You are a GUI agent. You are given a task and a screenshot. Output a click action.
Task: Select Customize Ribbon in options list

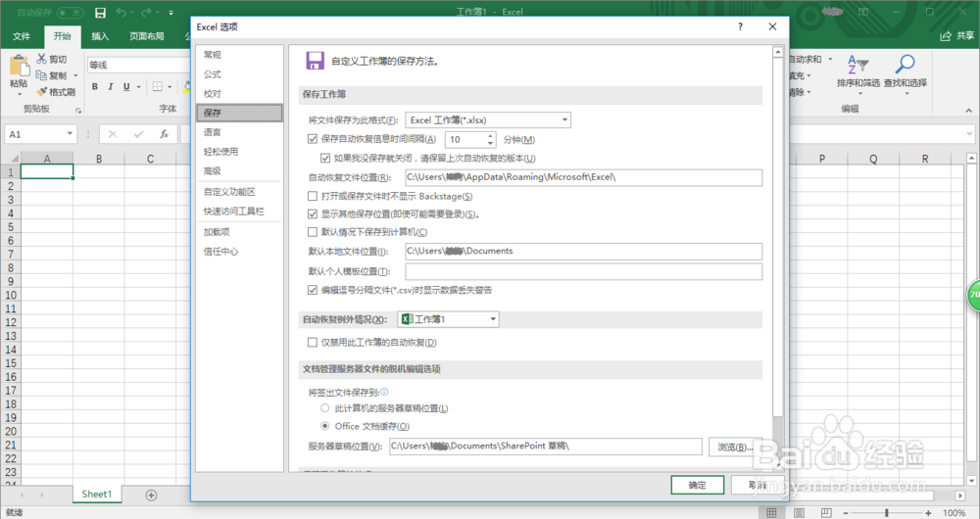[x=239, y=192]
